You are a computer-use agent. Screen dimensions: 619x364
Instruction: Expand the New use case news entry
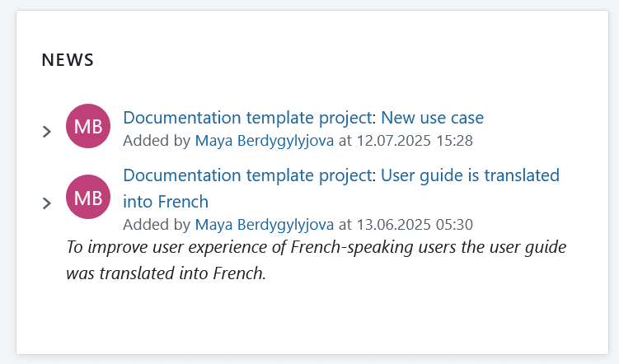[x=47, y=131]
